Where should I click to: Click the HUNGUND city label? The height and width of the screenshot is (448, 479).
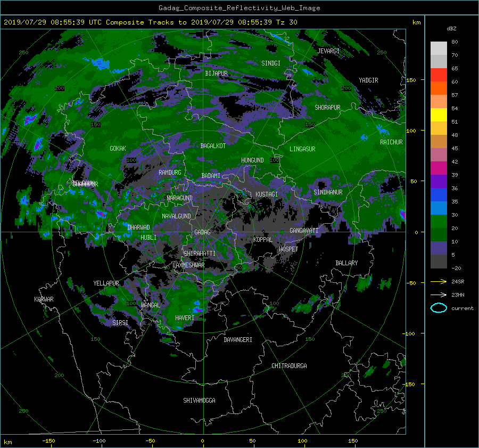[252, 160]
